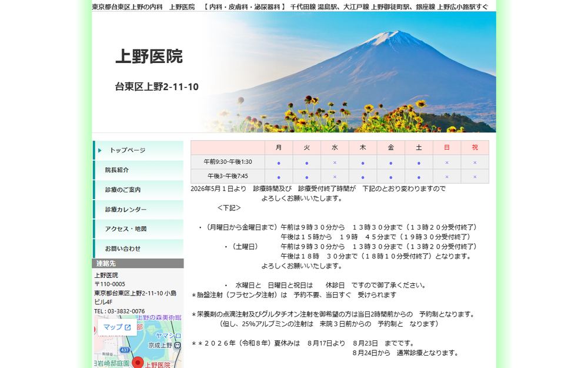Click the Sunday afternoon closed × mark
The width and height of the screenshot is (588, 368).
pos(447,177)
